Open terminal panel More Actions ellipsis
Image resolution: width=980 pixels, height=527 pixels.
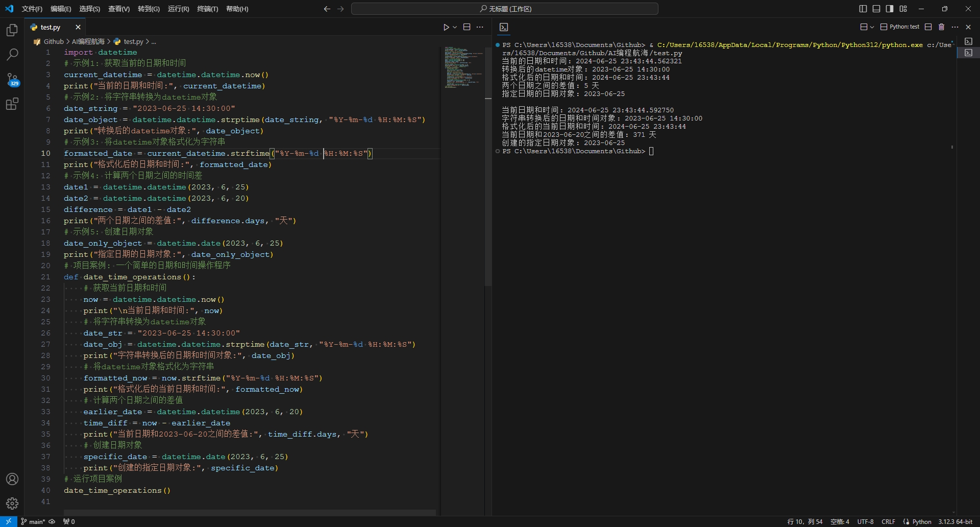pos(955,27)
